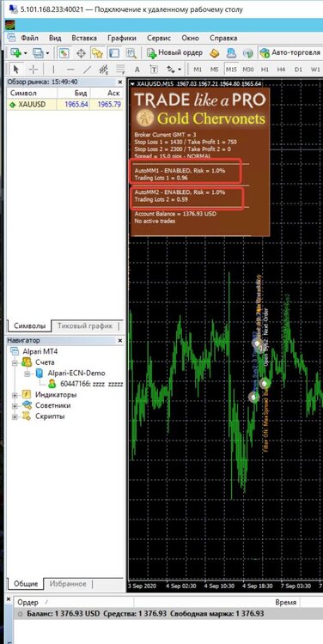The image size is (323, 644).
Task: Open the Сервис menu
Action: tap(158, 38)
